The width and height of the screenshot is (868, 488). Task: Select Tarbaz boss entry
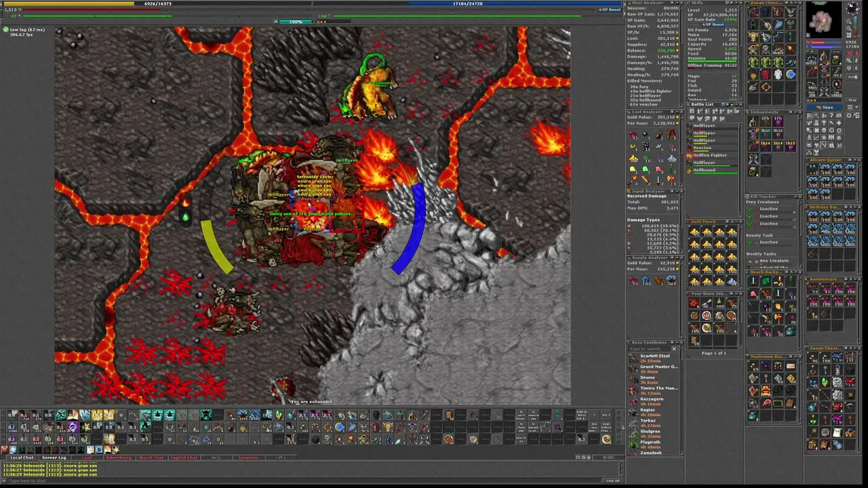654,423
